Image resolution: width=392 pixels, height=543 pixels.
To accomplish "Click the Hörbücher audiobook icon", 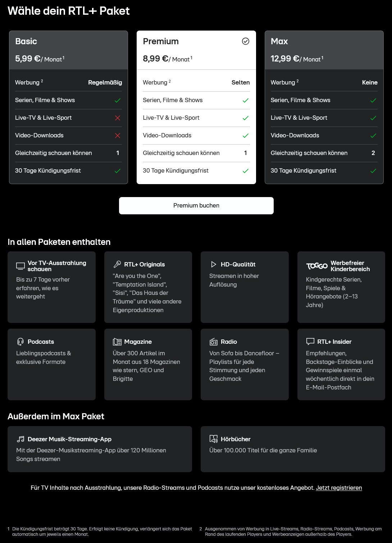I will pos(214,439).
